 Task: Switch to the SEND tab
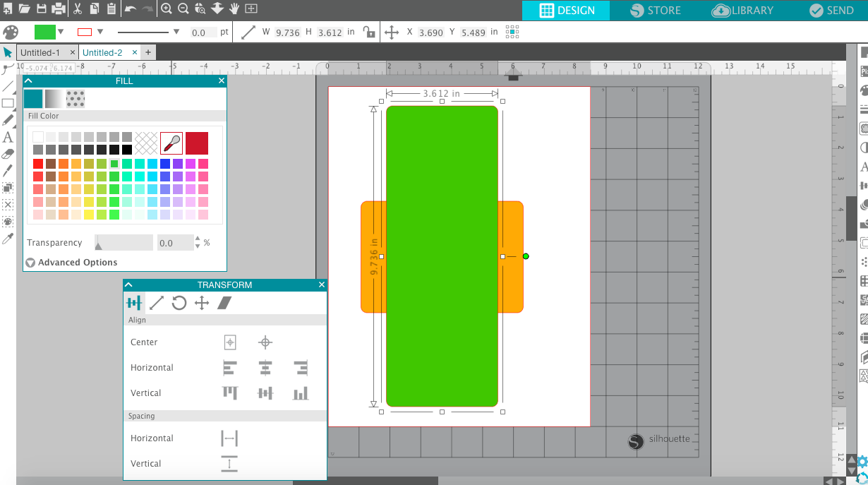pyautogui.click(x=831, y=11)
